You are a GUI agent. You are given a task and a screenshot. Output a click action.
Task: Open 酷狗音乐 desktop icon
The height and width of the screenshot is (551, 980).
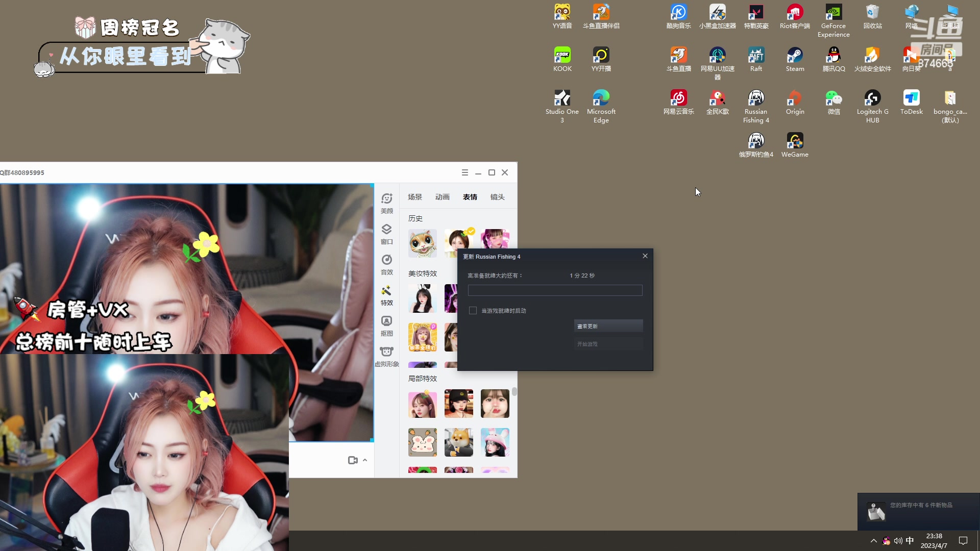678,16
